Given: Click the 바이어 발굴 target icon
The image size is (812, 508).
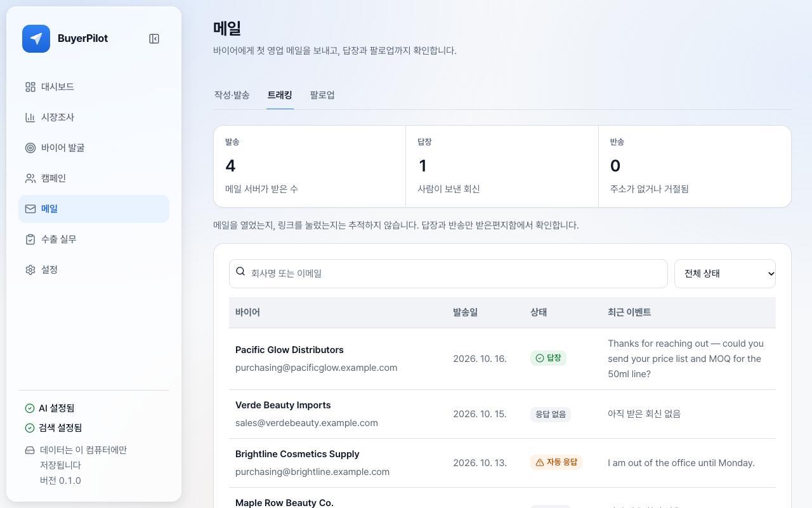Looking at the screenshot, I should click(30, 148).
